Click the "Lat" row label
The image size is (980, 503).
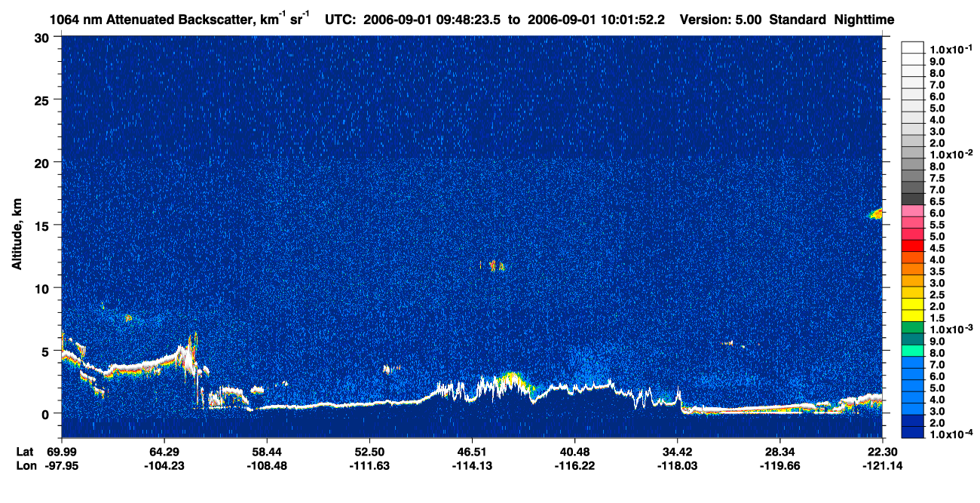tap(25, 452)
